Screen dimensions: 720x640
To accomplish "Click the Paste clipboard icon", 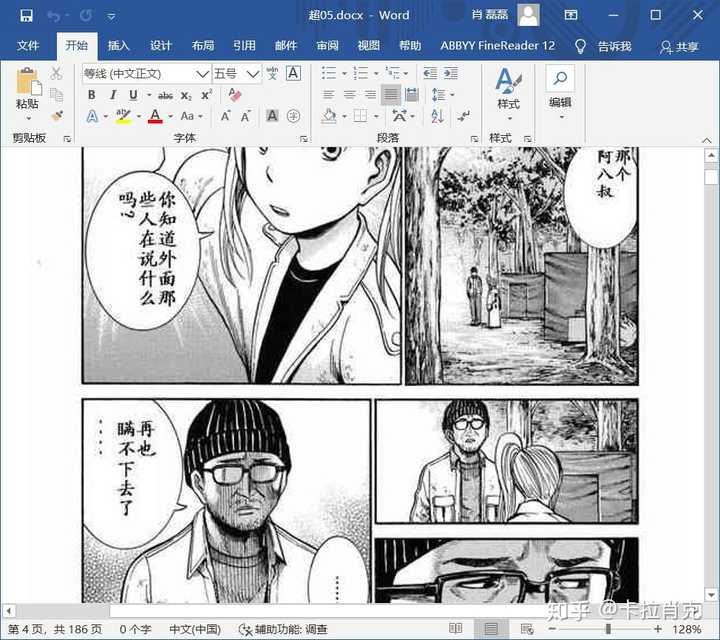I will (28, 81).
